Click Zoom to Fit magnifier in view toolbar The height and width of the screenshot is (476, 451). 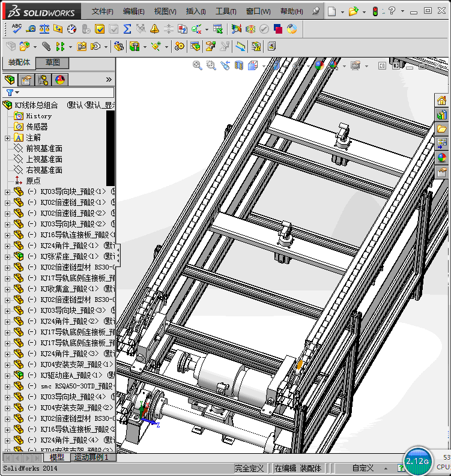(x=198, y=65)
